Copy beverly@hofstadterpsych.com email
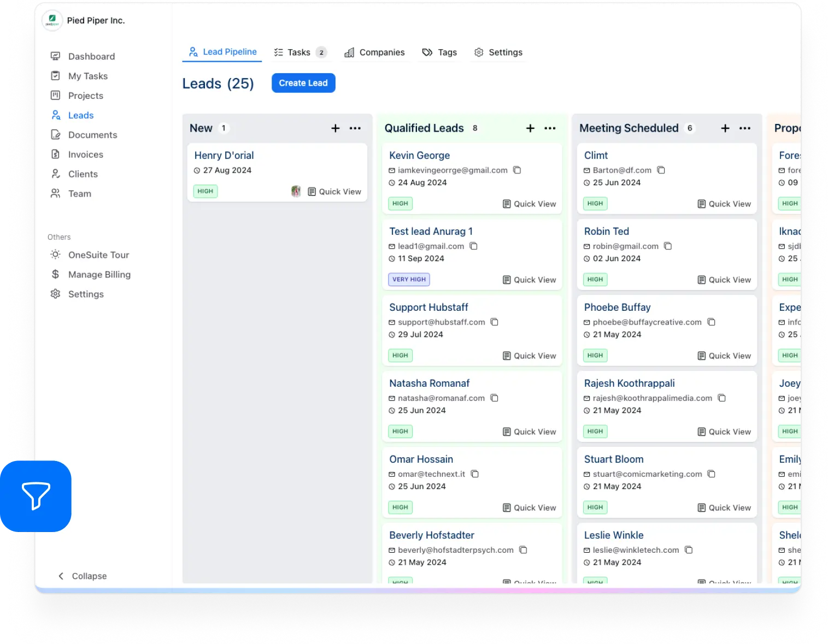This screenshot has height=644, width=828. (x=523, y=550)
